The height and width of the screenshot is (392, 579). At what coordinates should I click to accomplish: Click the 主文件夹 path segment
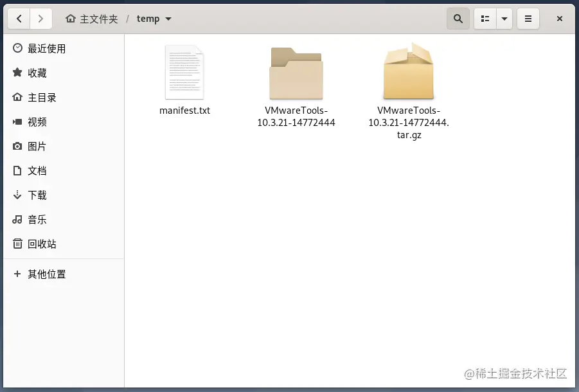click(x=98, y=19)
